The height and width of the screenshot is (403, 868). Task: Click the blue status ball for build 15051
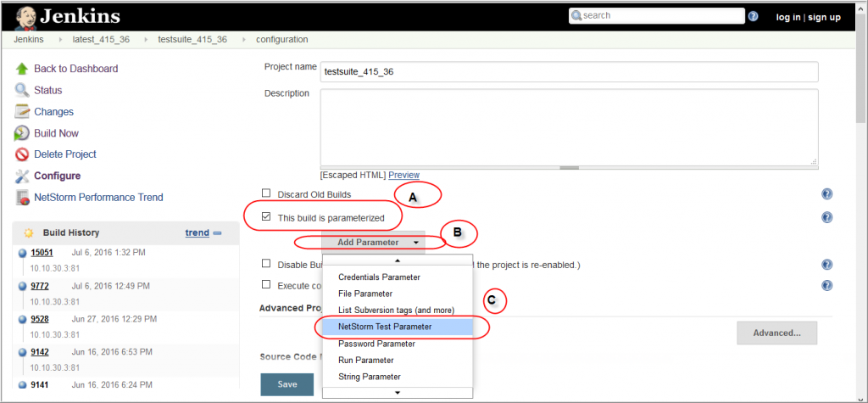click(23, 254)
